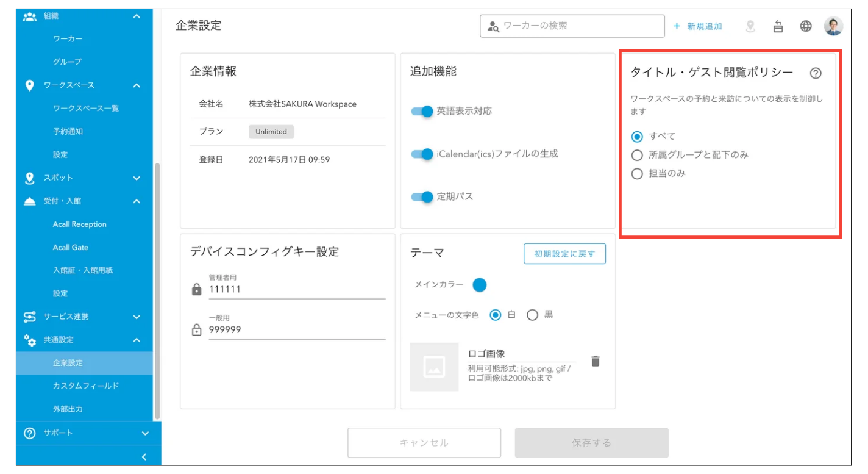Collapse the sidebar with the bottom chevron
The height and width of the screenshot is (474, 868).
(144, 457)
